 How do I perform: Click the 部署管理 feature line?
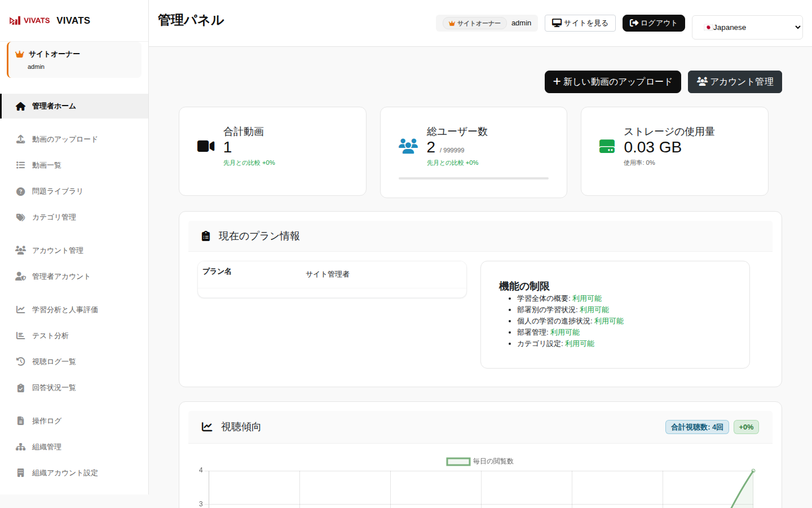point(548,332)
